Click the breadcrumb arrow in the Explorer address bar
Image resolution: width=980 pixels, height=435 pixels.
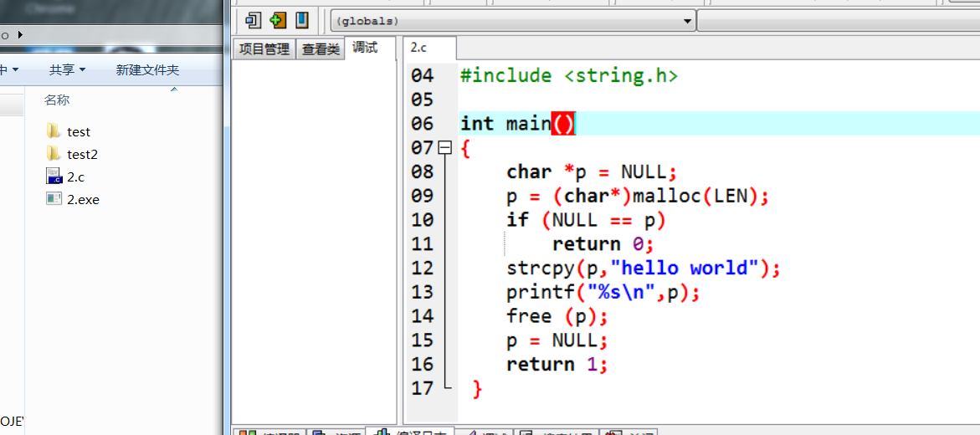[20, 35]
